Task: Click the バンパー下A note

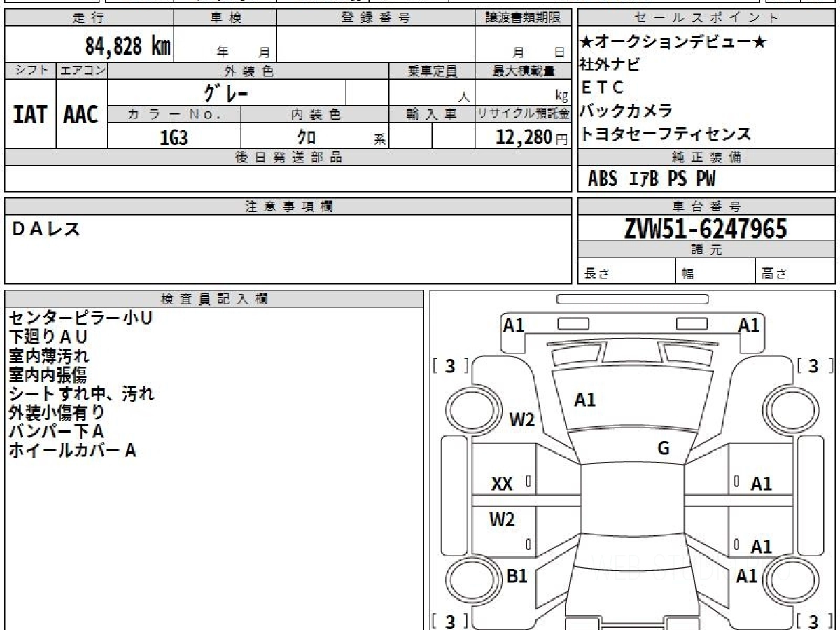Action: (57, 432)
